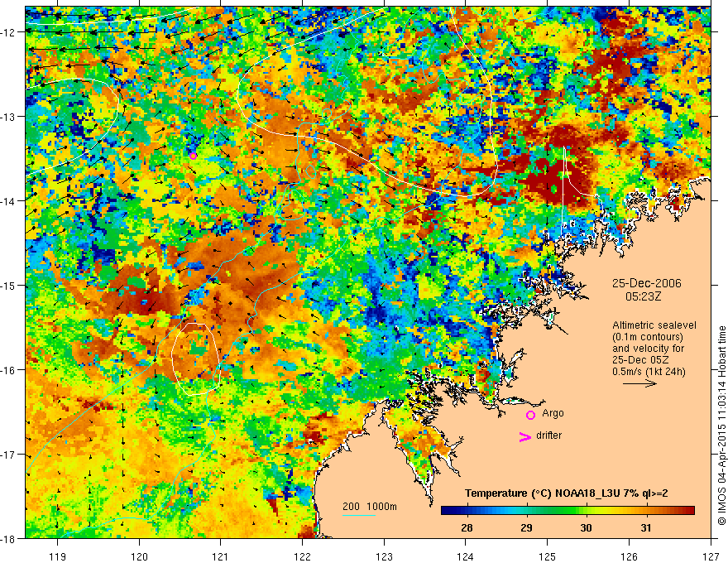Click the 29 value on the temperature scale

tap(526, 527)
